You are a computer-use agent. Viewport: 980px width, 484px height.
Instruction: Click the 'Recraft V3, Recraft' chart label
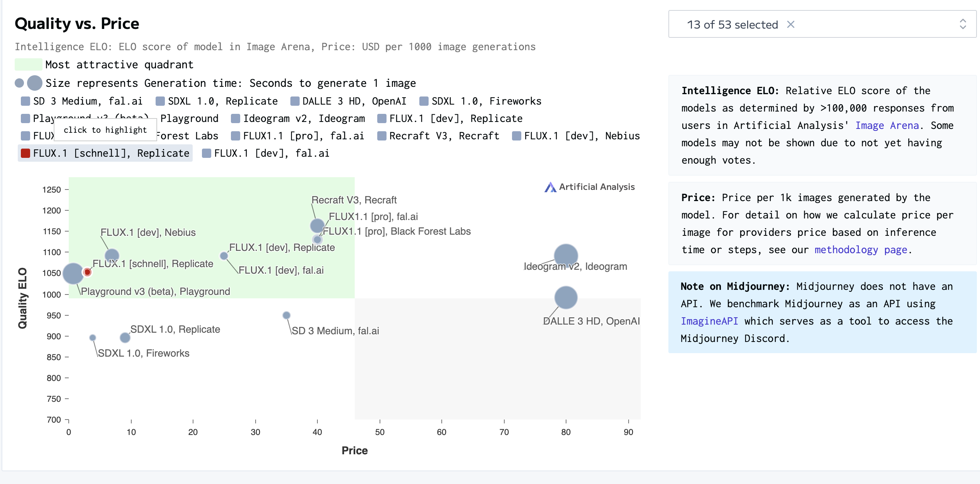click(x=354, y=200)
